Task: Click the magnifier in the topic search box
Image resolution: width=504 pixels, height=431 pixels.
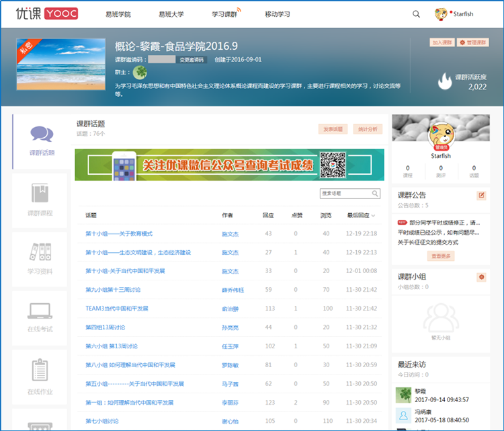Action: pos(376,194)
